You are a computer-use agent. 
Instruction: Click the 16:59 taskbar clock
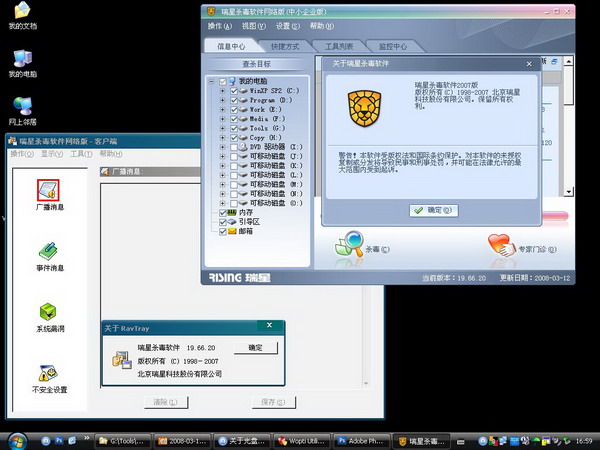[584, 442]
